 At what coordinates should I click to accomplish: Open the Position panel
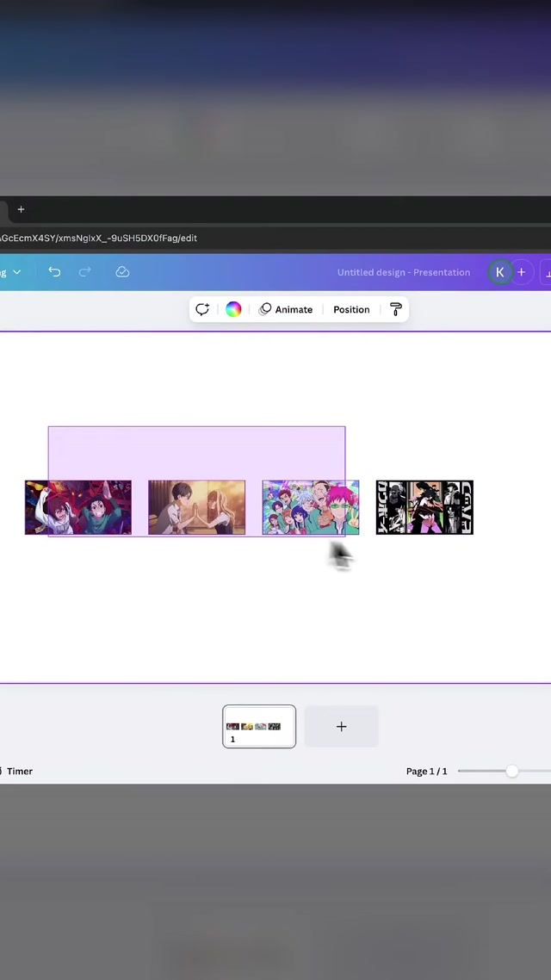coord(351,309)
